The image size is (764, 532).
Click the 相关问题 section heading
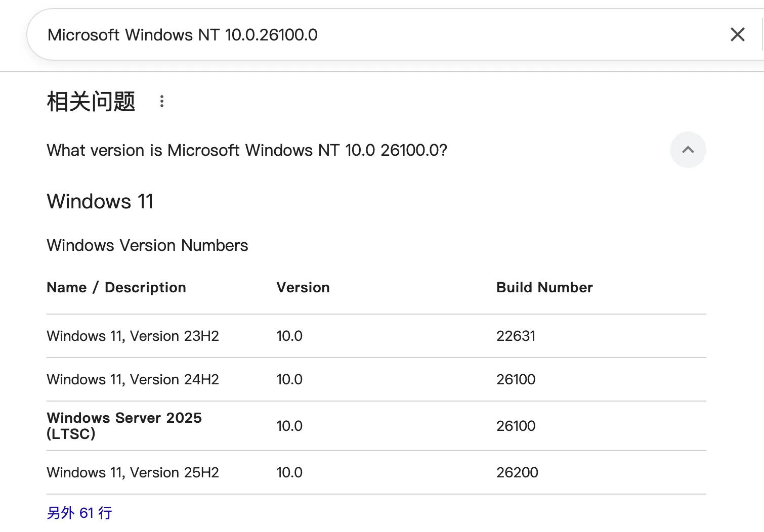(x=91, y=101)
